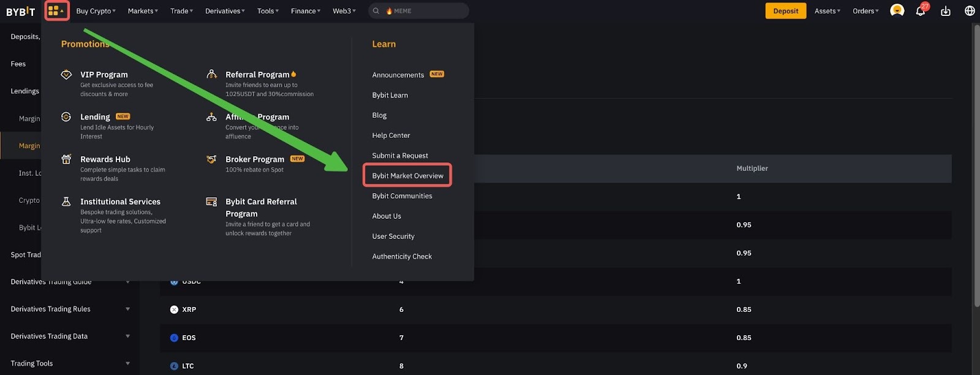
Task: Click the Institutional Services flask icon
Action: point(66,202)
